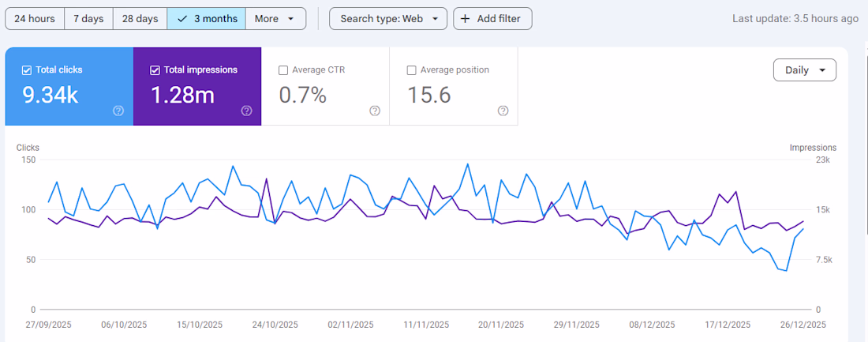The image size is (868, 342).
Task: Open the Daily granularity dropdown
Action: [x=804, y=70]
